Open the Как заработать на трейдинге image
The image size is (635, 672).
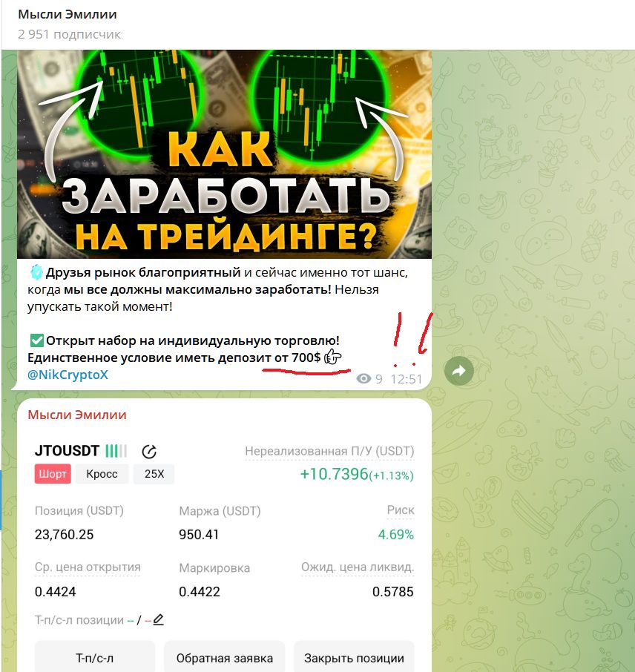224,154
